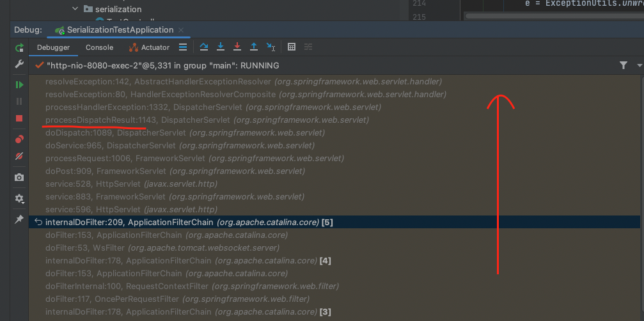Screen dimensions: 644x321
Task: Select frame doFilter:117 OncePerRequestFilter
Action: pos(334,299)
